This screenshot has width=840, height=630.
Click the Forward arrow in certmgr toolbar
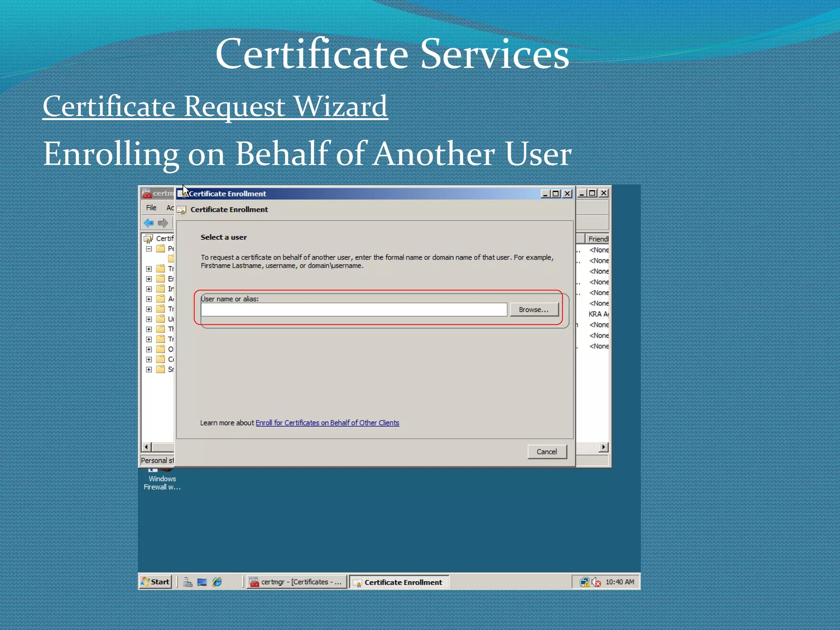coord(163,223)
